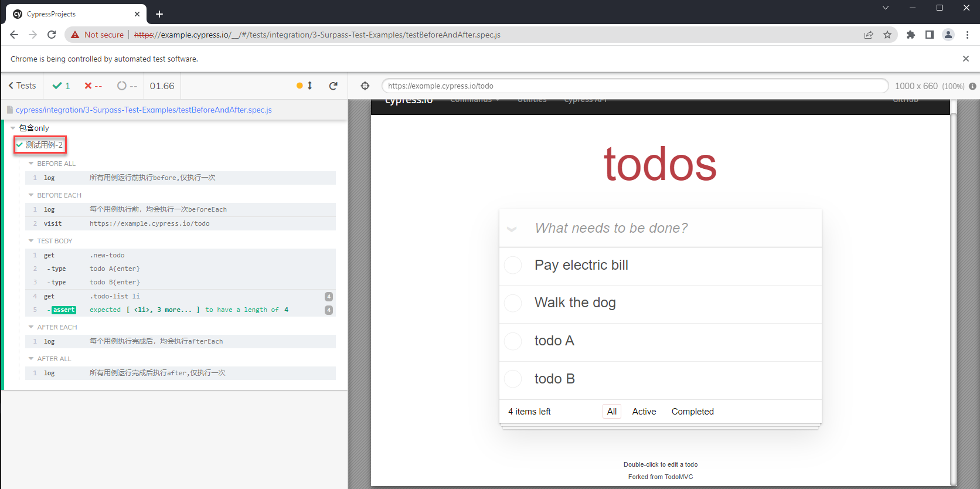
Task: Collapse the 包含only suite
Action: click(x=13, y=128)
